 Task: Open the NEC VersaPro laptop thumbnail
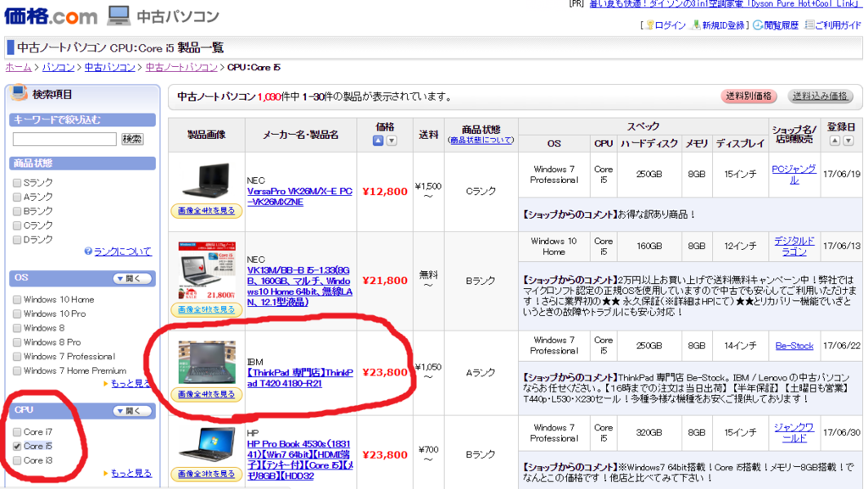pos(206,179)
